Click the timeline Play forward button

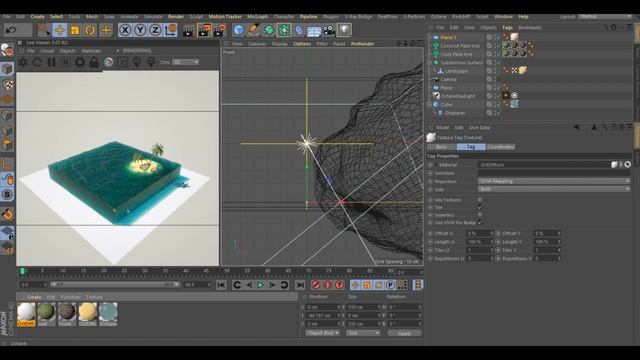pyautogui.click(x=260, y=285)
